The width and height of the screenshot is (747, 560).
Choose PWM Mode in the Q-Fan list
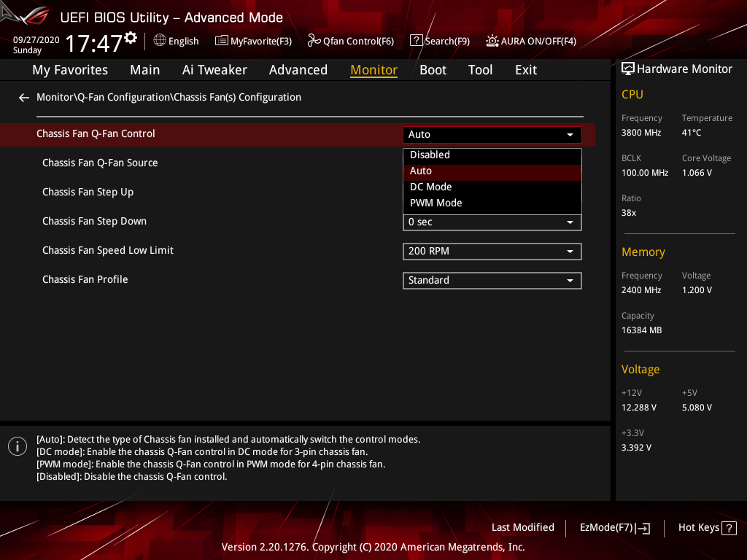(x=492, y=203)
